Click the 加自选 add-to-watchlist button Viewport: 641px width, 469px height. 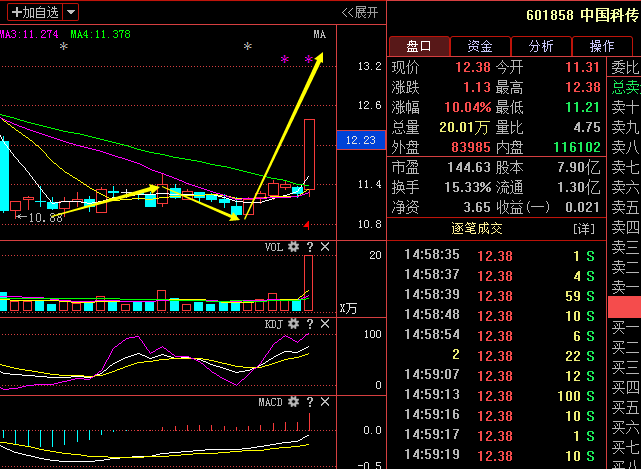34,13
